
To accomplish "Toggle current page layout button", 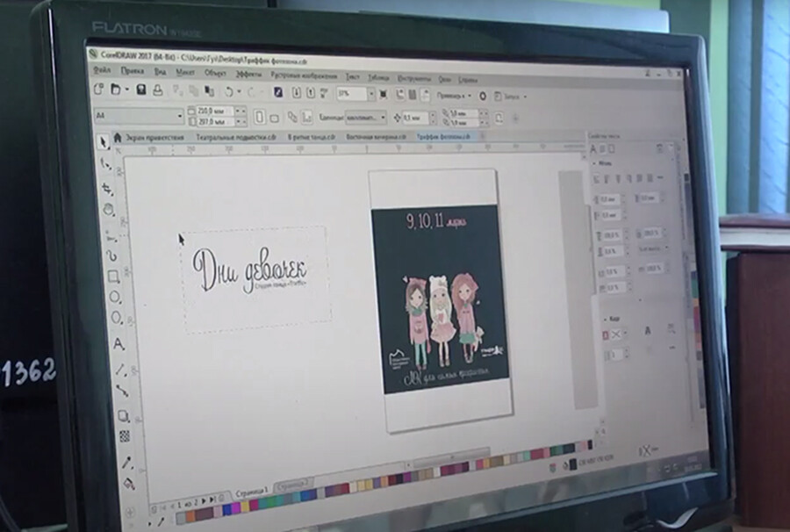I will 306,118.
